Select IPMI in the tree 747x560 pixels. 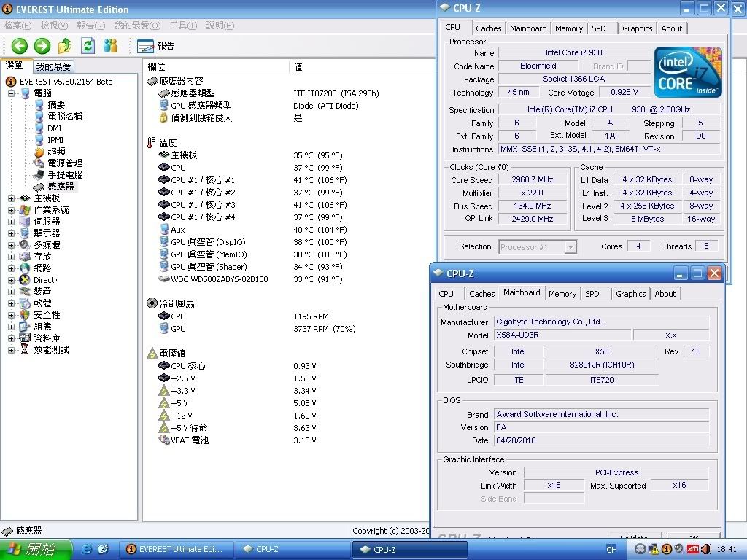tap(55, 140)
